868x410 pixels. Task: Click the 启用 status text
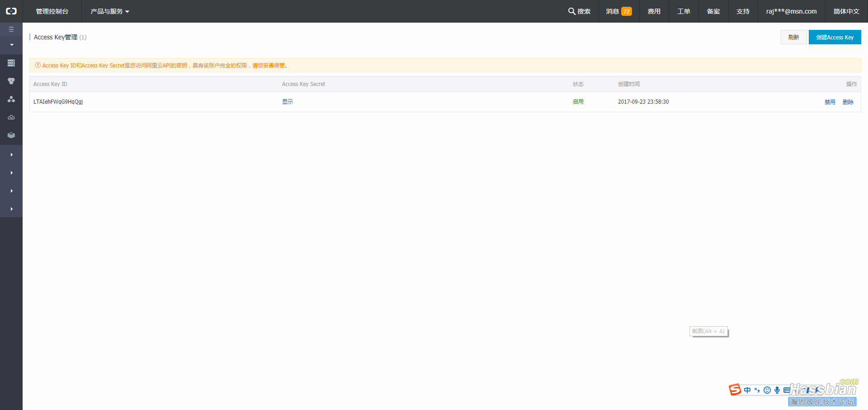tap(578, 102)
